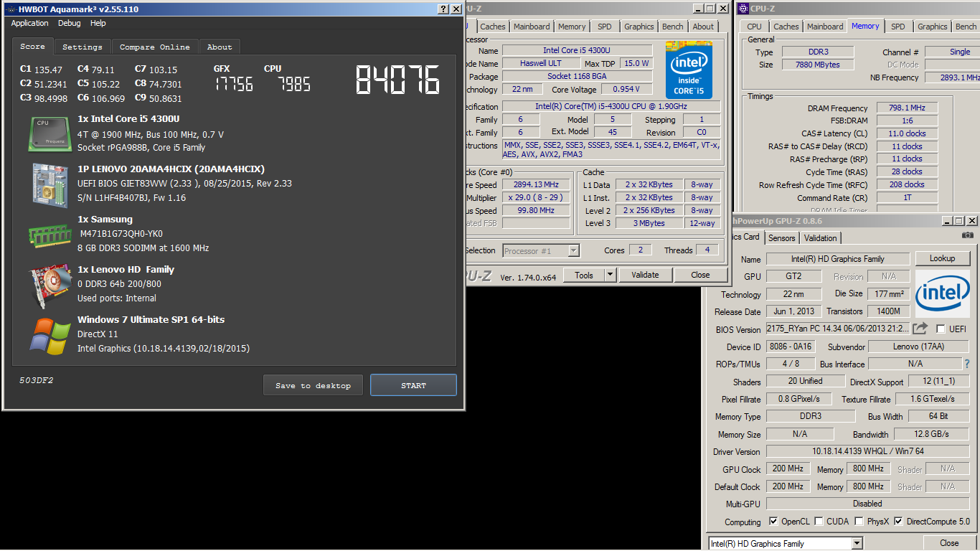Switch to the About tab in Aquamark
Screen dimensions: 980x551
coord(220,47)
